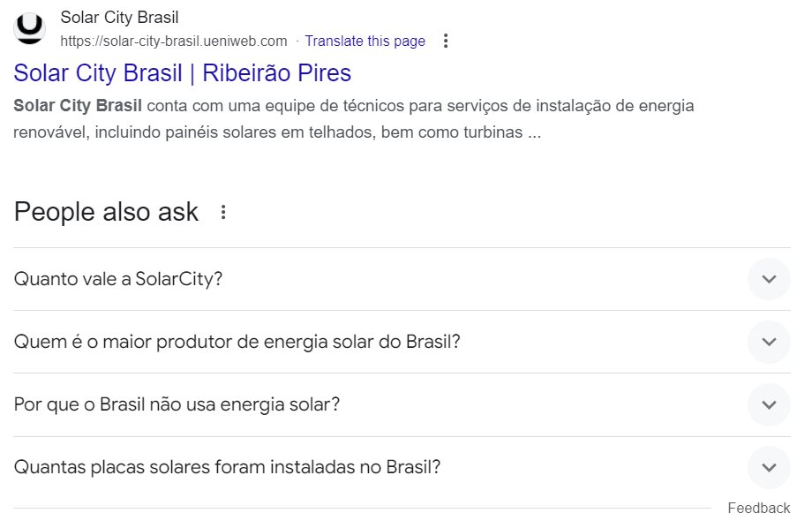Click the Feedback link below the questions
Image resolution: width=812 pixels, height=528 pixels.
click(759, 508)
